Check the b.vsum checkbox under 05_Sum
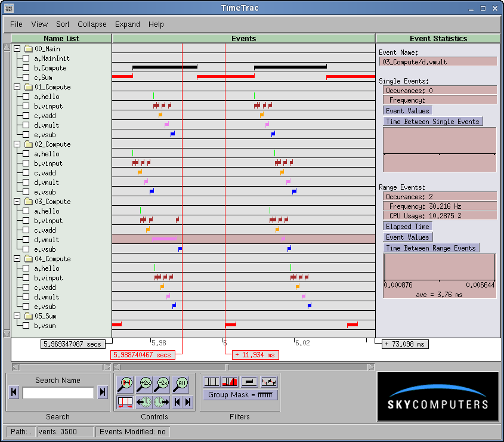 point(26,325)
